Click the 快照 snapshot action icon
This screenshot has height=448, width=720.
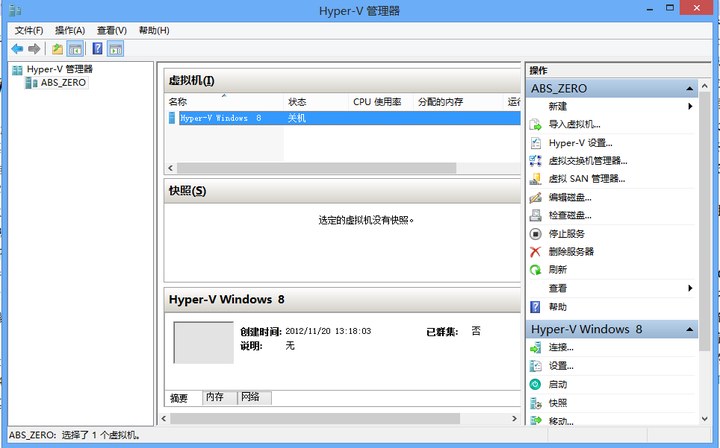pos(535,403)
